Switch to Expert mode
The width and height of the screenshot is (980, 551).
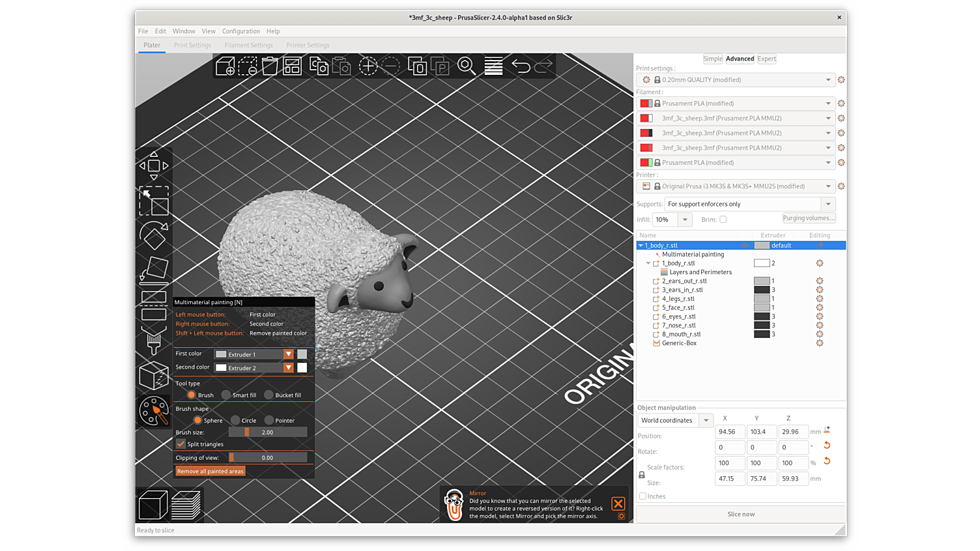(766, 59)
